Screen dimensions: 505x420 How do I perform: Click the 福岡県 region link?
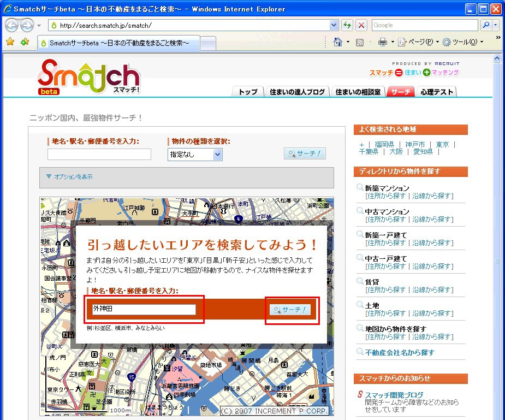[x=384, y=145]
